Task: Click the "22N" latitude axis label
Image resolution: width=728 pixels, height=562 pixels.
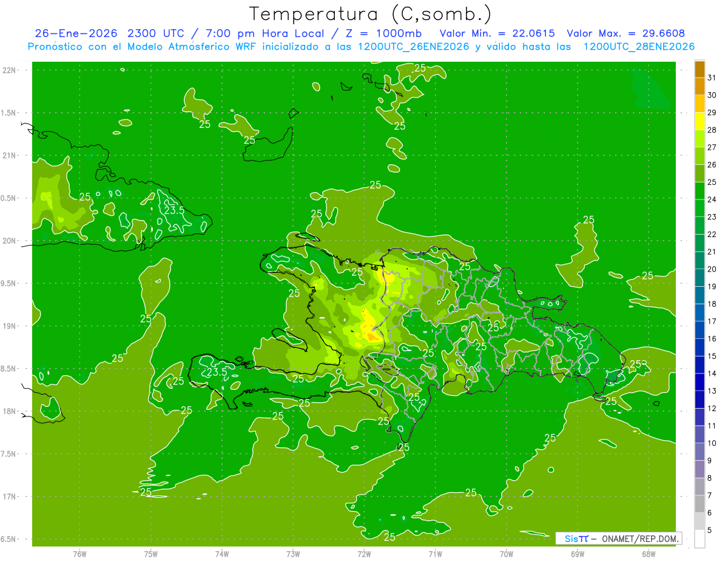Action: click(8, 70)
